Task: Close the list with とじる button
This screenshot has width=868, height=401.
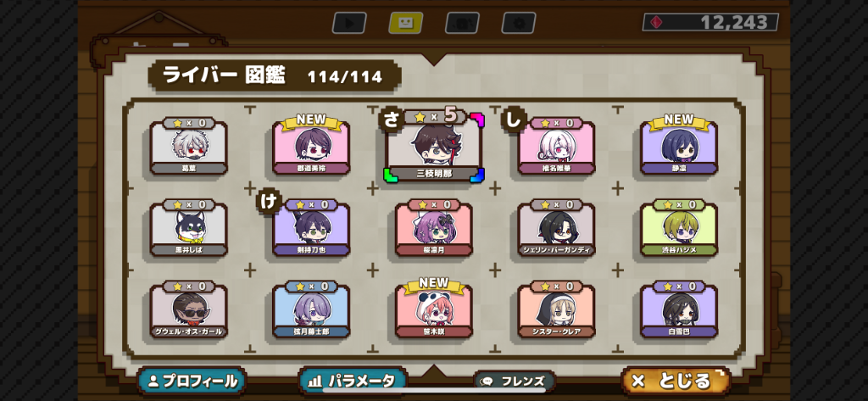Action: tap(676, 381)
